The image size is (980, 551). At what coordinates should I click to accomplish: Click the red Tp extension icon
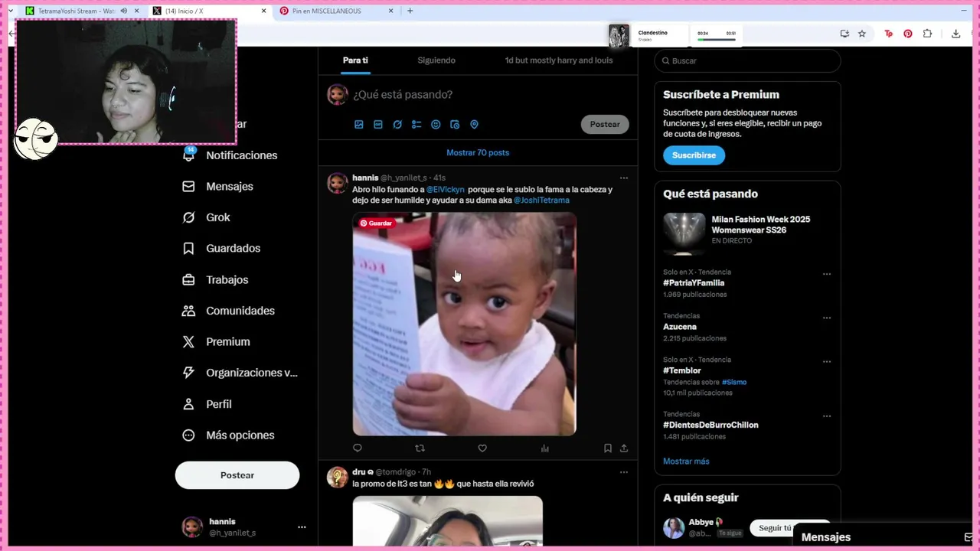(889, 34)
